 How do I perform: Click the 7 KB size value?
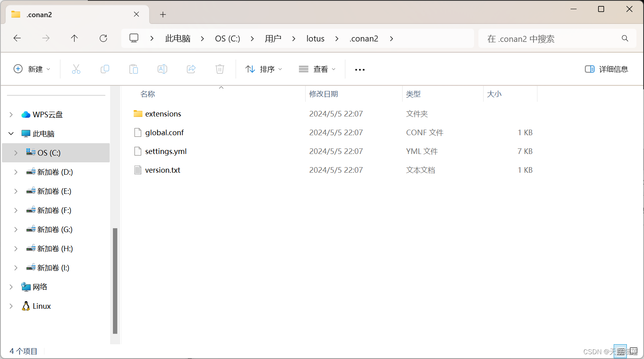coord(525,151)
